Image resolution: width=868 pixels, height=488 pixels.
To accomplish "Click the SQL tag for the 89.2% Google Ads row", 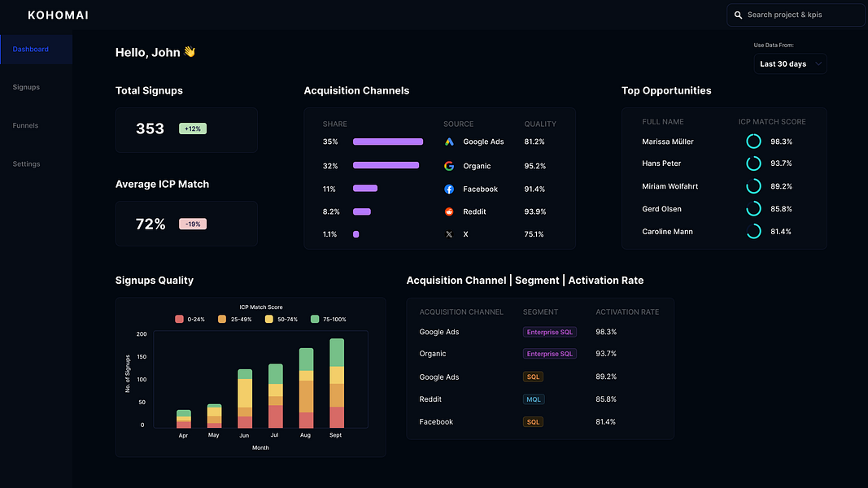I will click(533, 377).
